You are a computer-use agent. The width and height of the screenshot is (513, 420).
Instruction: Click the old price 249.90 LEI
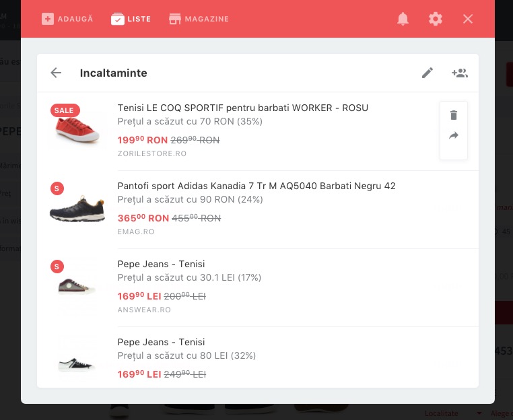click(x=184, y=374)
